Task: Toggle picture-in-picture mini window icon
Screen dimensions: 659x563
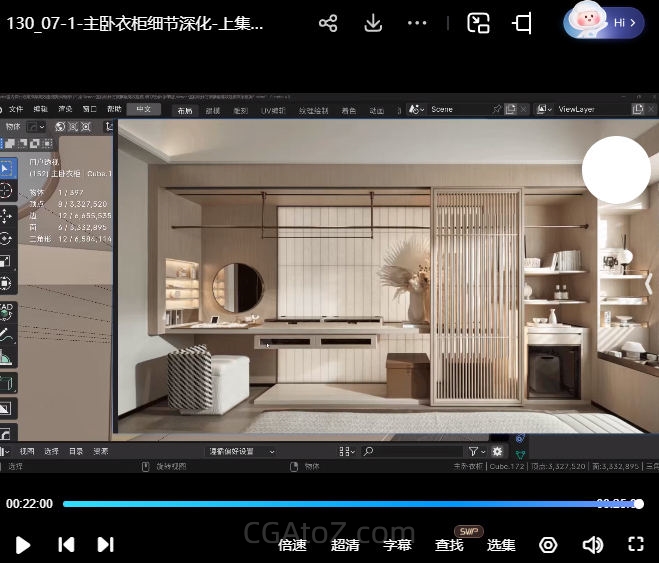Action: point(479,24)
